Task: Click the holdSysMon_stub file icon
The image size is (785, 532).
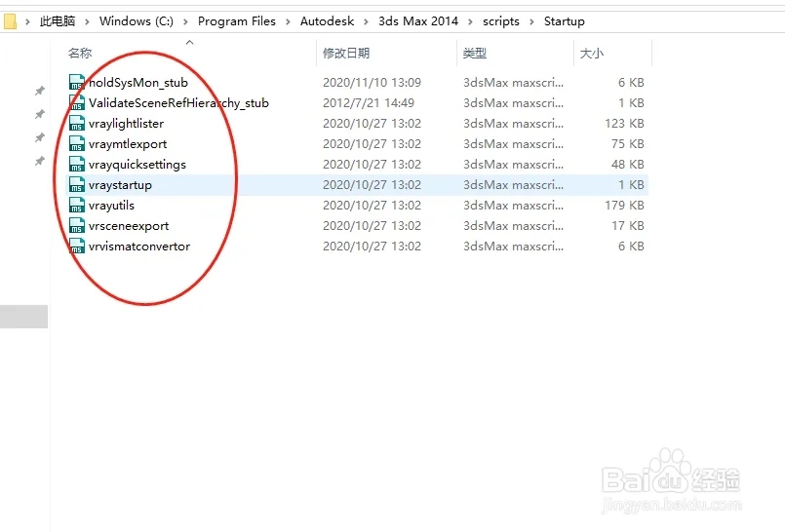Action: pyautogui.click(x=77, y=82)
